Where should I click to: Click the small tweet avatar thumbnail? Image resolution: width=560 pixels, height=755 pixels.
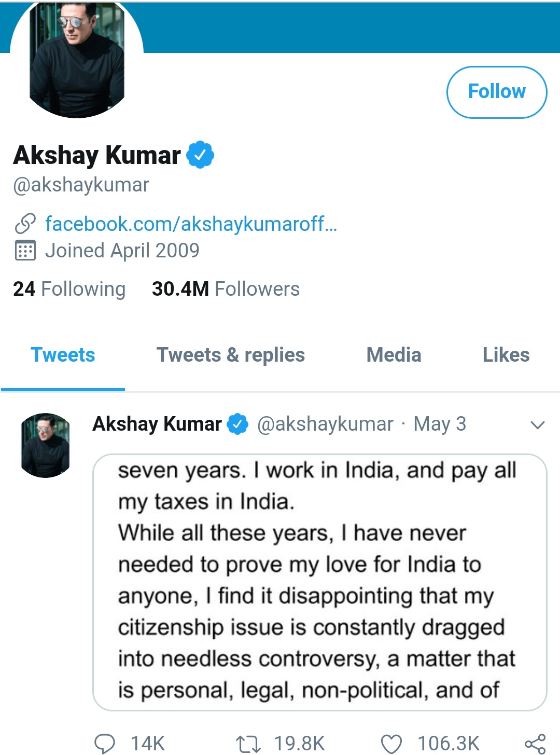46,445
